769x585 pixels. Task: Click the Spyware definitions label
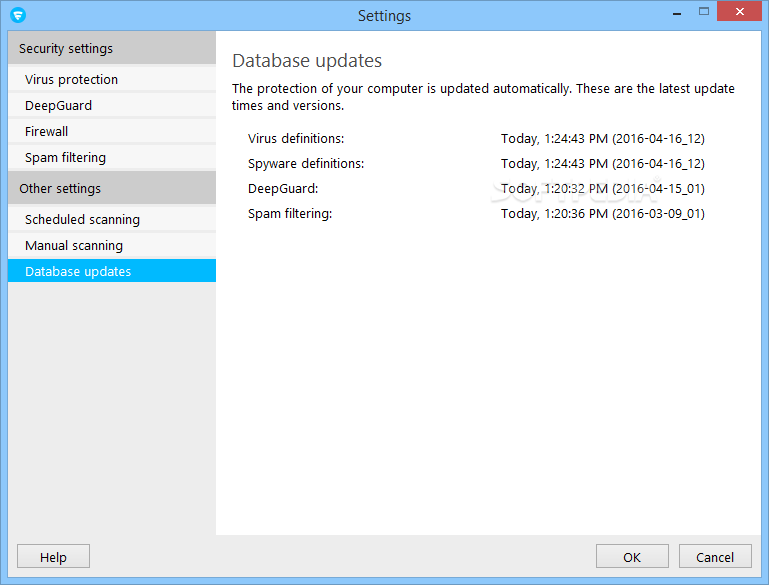click(306, 164)
